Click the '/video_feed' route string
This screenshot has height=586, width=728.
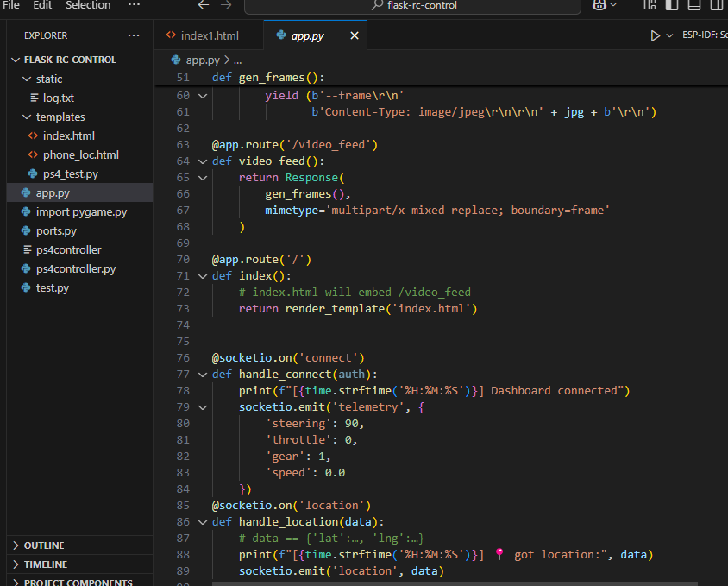pos(329,145)
